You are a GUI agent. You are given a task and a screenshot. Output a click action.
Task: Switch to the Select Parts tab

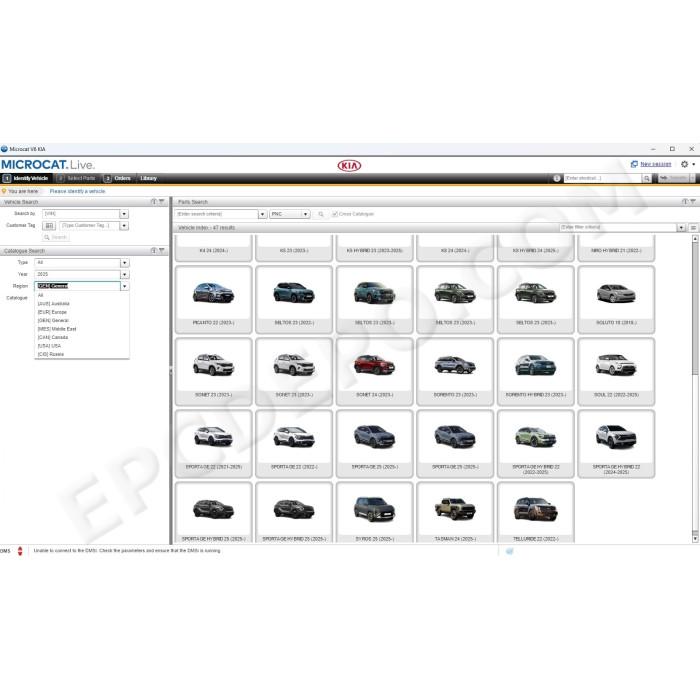pos(76,178)
